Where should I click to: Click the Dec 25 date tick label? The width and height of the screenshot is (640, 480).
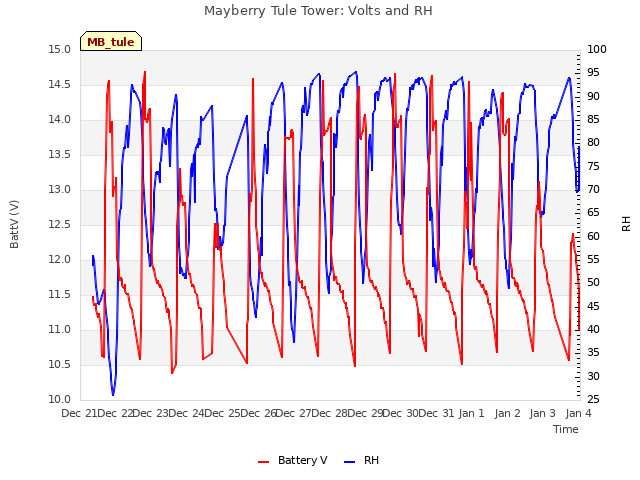222,413
